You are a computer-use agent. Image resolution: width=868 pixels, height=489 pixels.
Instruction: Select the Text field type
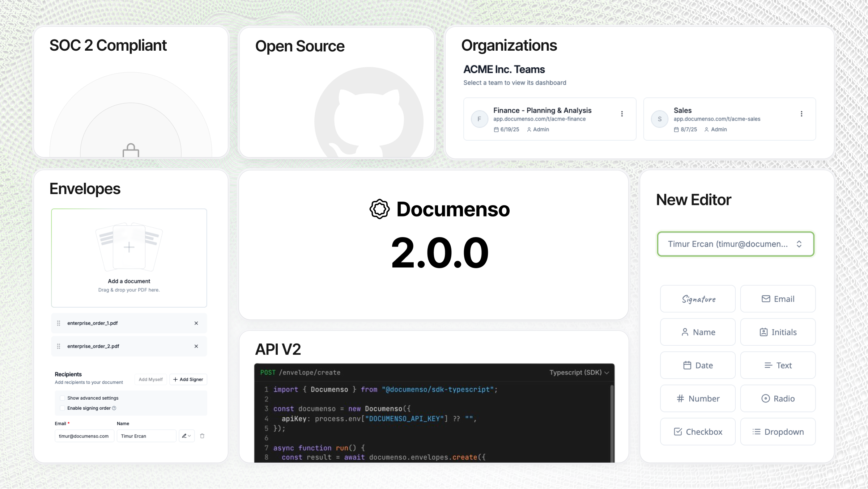point(778,365)
